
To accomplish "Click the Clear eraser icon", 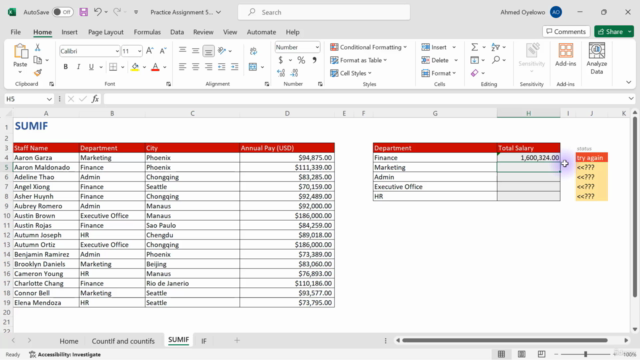I will pos(474,73).
